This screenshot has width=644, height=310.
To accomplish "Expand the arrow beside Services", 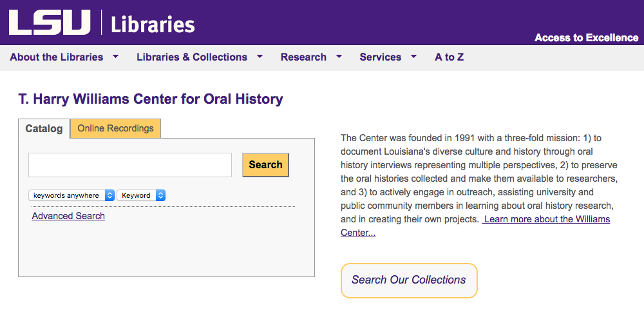I will click(413, 56).
